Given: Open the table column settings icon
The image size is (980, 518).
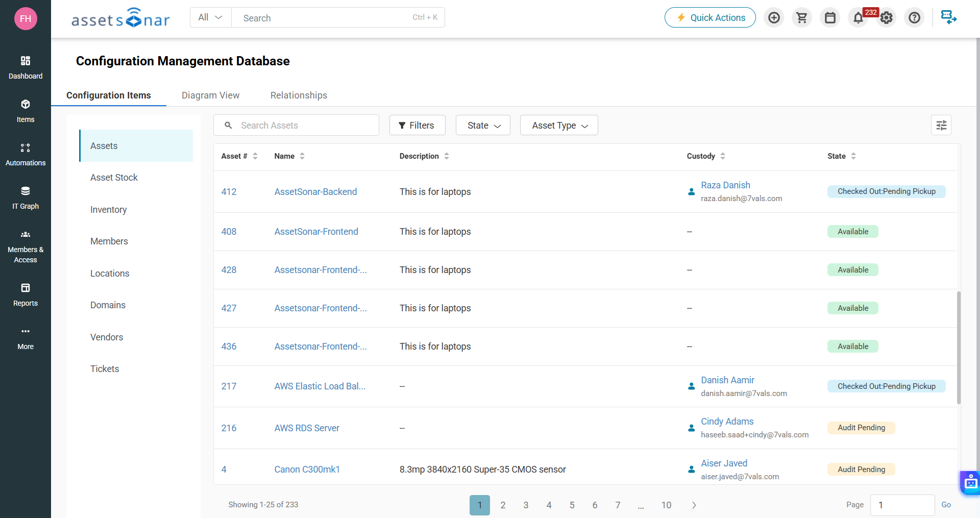Looking at the screenshot, I should [941, 125].
